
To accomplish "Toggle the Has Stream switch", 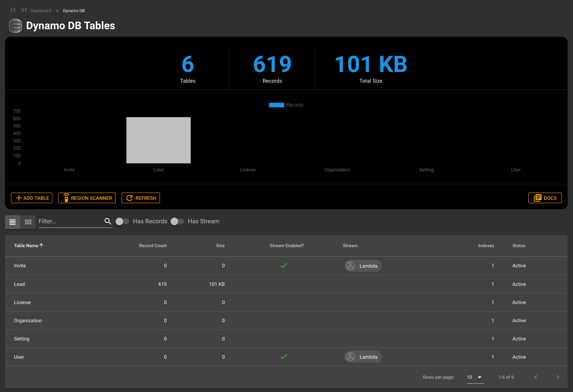I will point(177,221).
